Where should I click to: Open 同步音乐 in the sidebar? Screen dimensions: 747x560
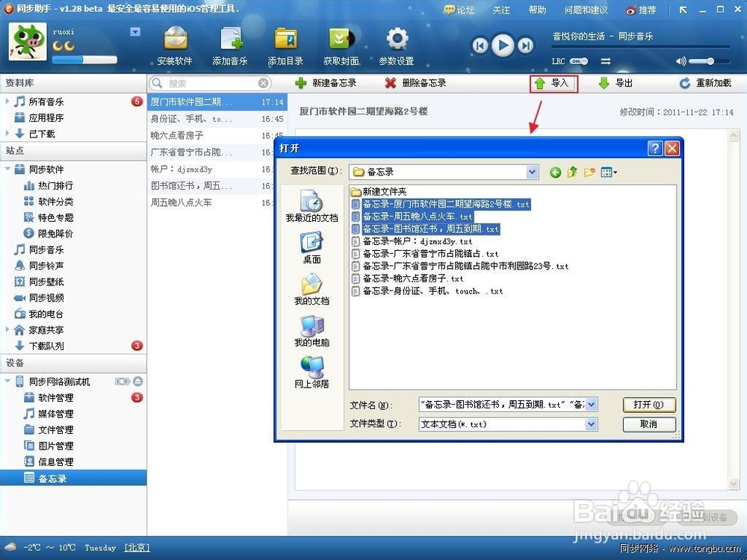(46, 249)
